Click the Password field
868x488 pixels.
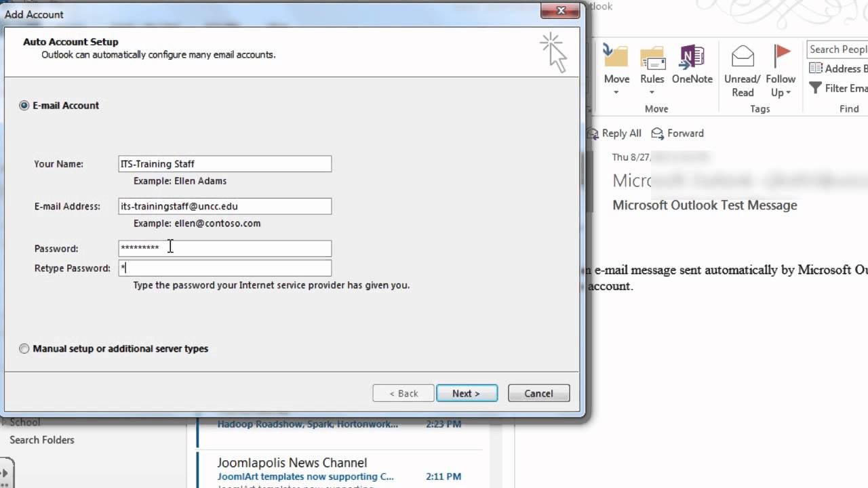[x=225, y=248]
